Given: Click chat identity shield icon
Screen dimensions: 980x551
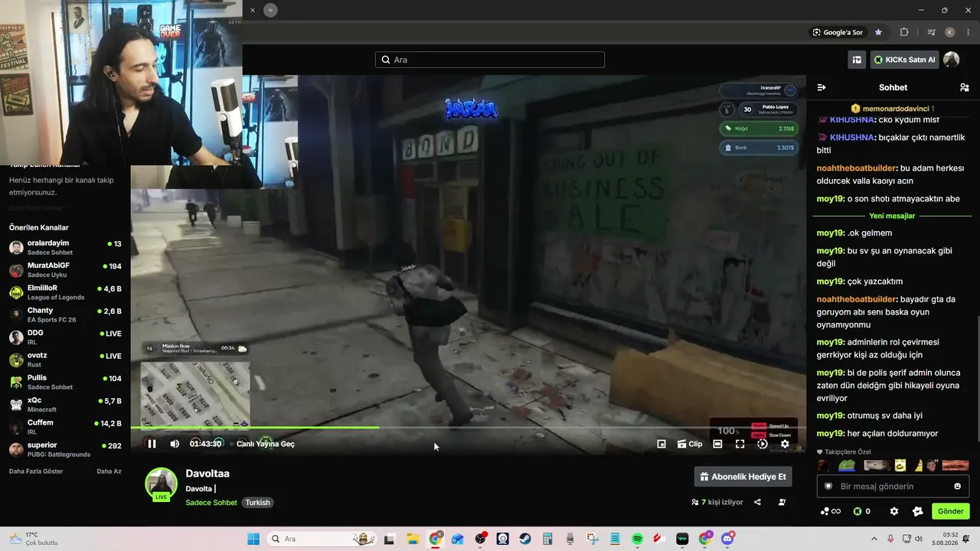Looking at the screenshot, I should [828, 487].
